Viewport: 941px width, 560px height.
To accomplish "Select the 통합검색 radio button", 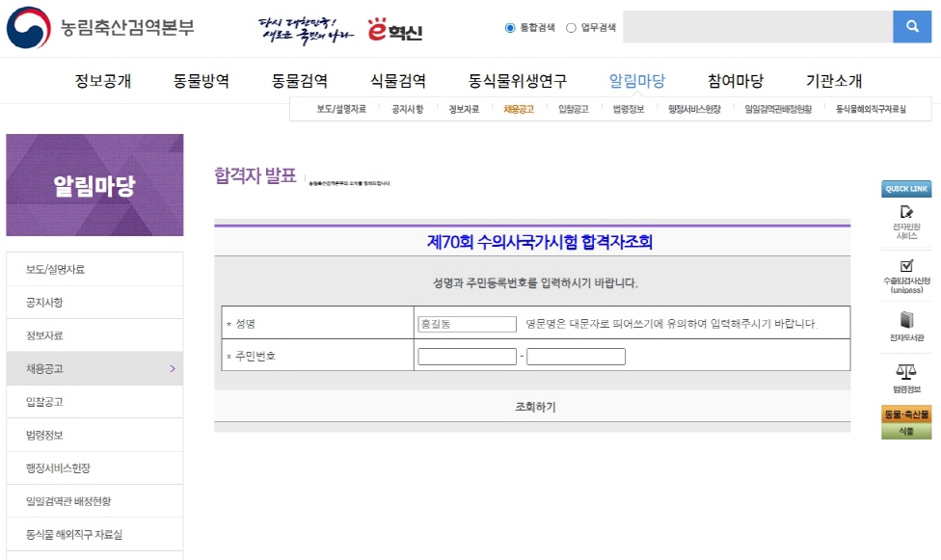I will pyautogui.click(x=510, y=28).
